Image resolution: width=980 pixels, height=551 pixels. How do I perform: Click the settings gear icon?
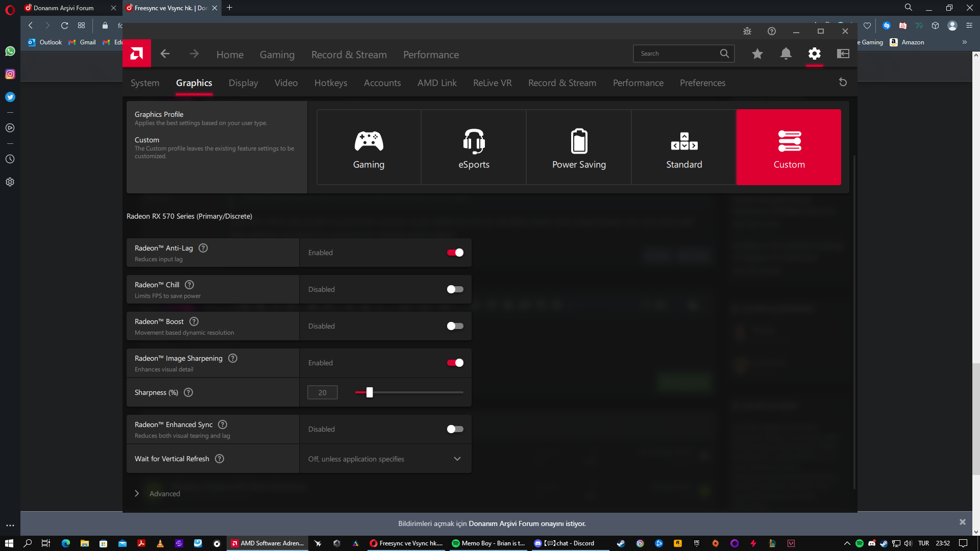(815, 54)
